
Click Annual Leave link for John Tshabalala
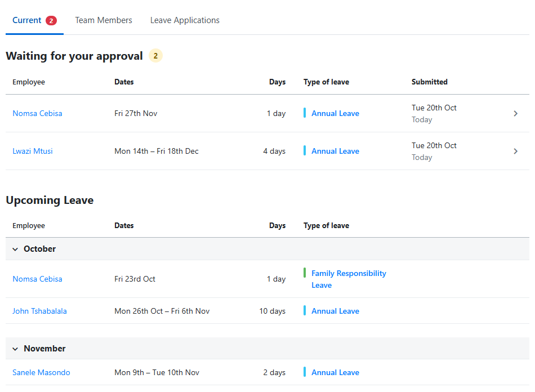click(335, 311)
